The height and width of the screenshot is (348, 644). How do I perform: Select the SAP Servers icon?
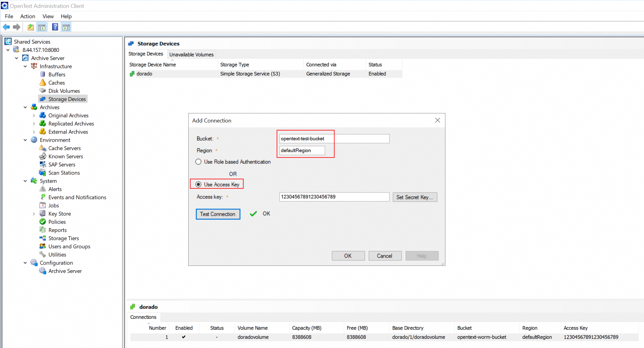[x=43, y=164]
